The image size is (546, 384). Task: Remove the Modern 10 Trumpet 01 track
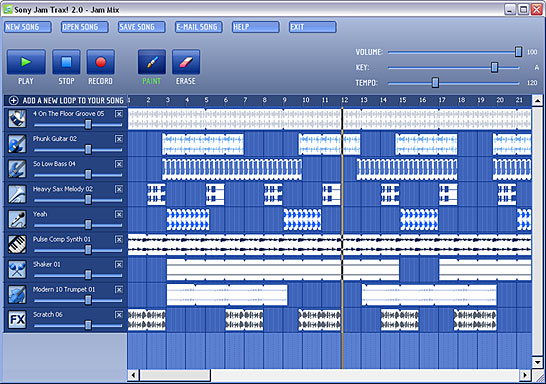(x=119, y=289)
